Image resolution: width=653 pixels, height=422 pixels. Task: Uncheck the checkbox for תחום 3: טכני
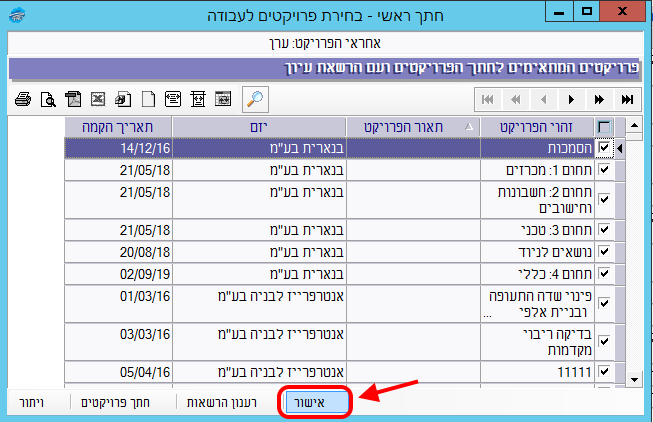604,230
